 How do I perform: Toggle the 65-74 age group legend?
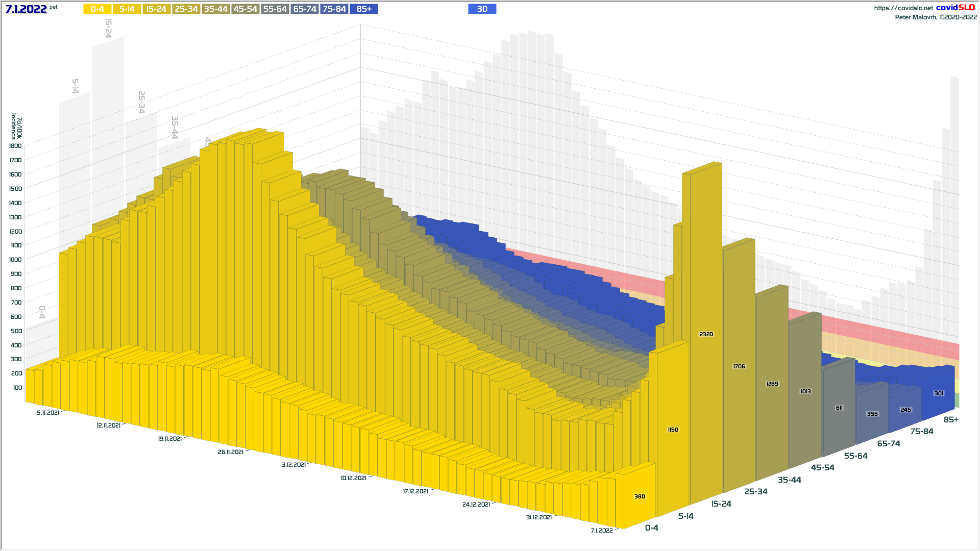point(305,9)
